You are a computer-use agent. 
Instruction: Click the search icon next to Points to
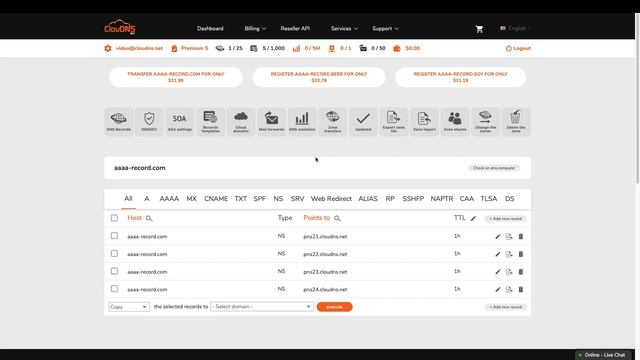[x=337, y=218]
